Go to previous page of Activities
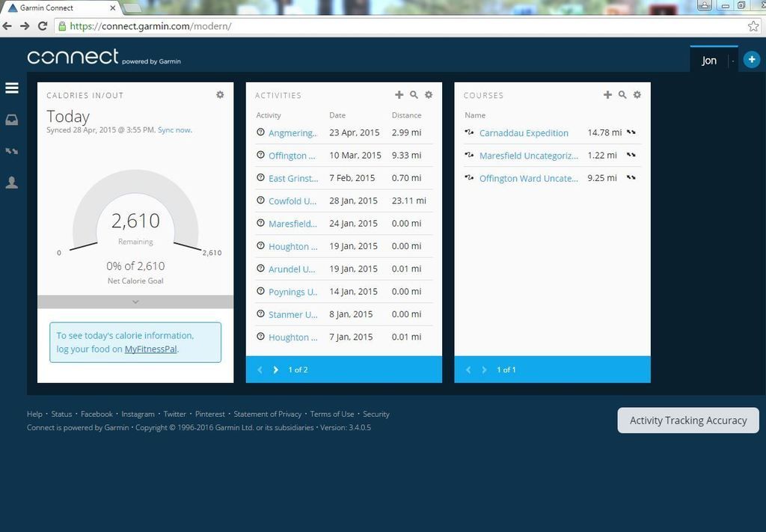The height and width of the screenshot is (532, 766). coord(260,370)
